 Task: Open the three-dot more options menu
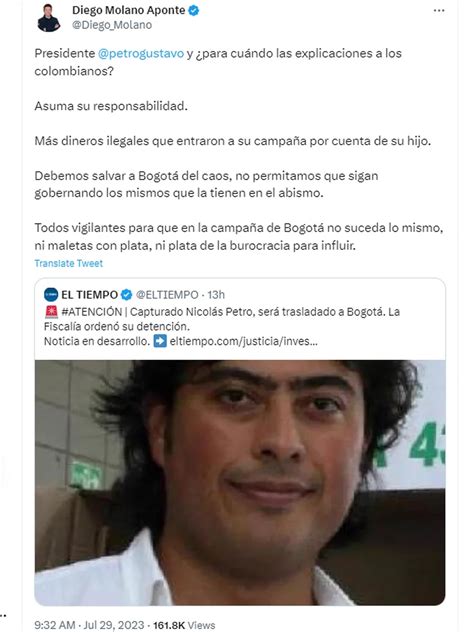point(439,10)
